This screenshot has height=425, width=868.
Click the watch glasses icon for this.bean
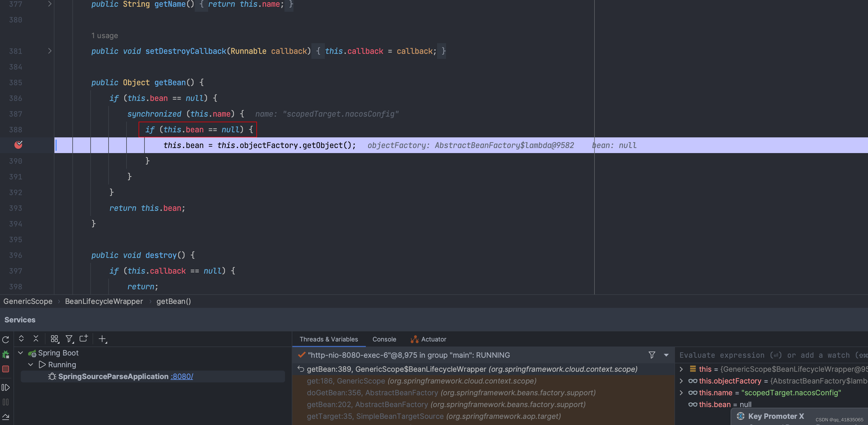pyautogui.click(x=693, y=405)
